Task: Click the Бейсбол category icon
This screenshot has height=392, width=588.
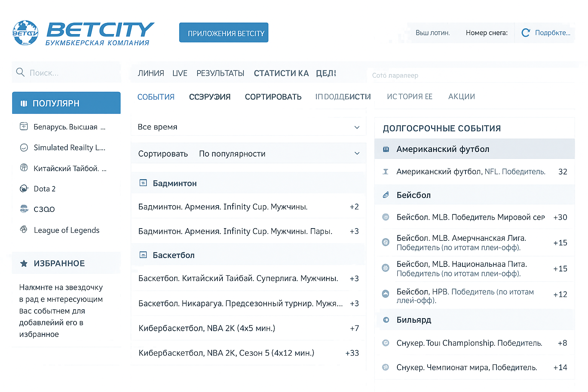Action: pos(386,195)
